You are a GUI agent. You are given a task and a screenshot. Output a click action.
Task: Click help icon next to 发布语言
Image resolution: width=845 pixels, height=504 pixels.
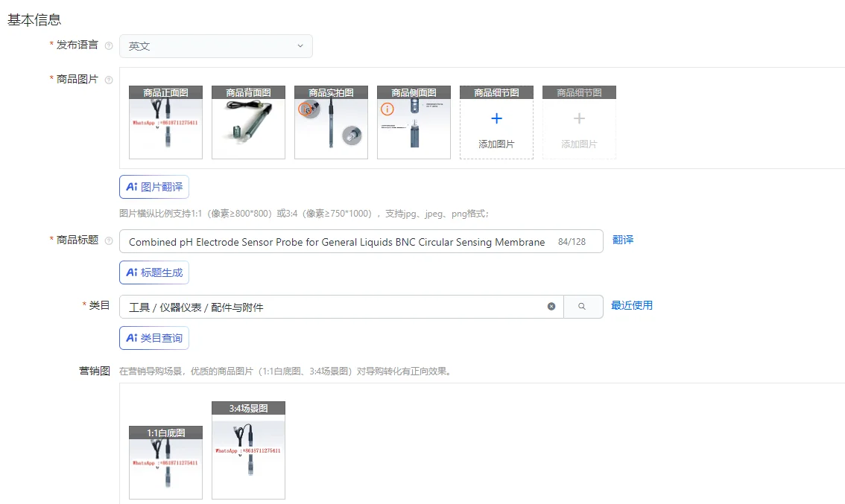click(109, 45)
